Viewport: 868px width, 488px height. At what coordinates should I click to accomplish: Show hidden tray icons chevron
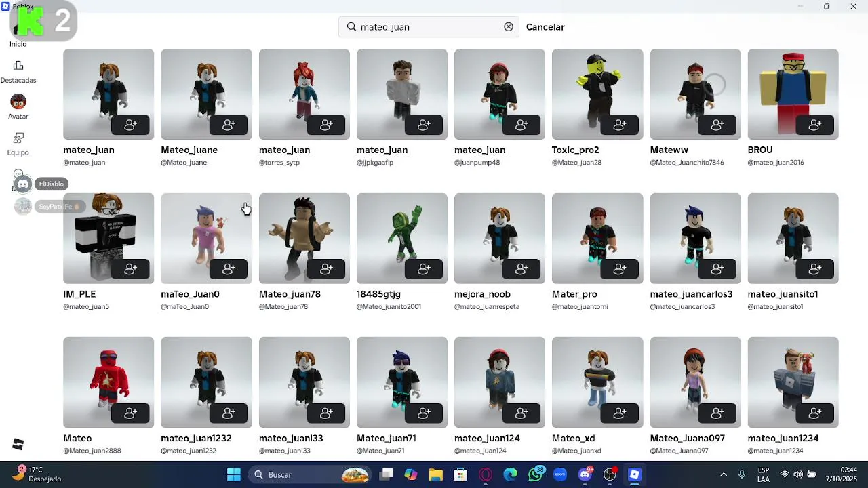[x=724, y=474]
